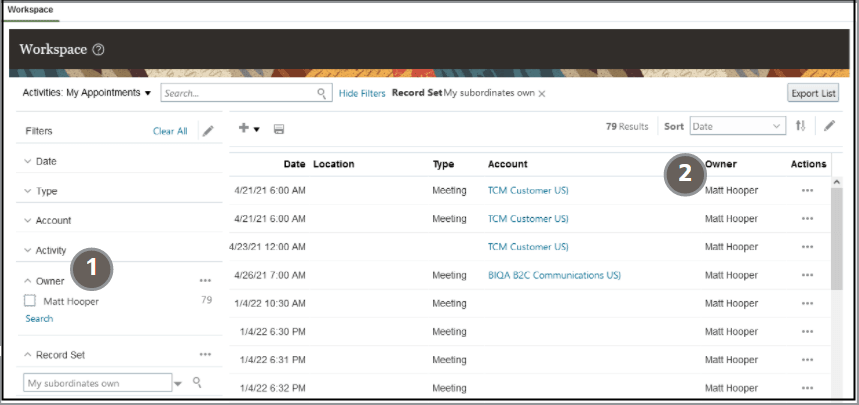Click the vertical scrollbar thumb of the list

[836, 238]
